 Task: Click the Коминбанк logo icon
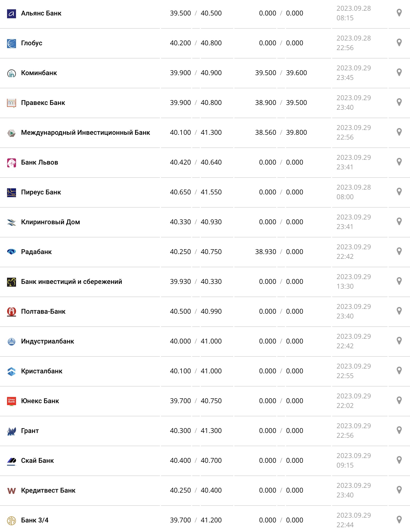point(12,73)
